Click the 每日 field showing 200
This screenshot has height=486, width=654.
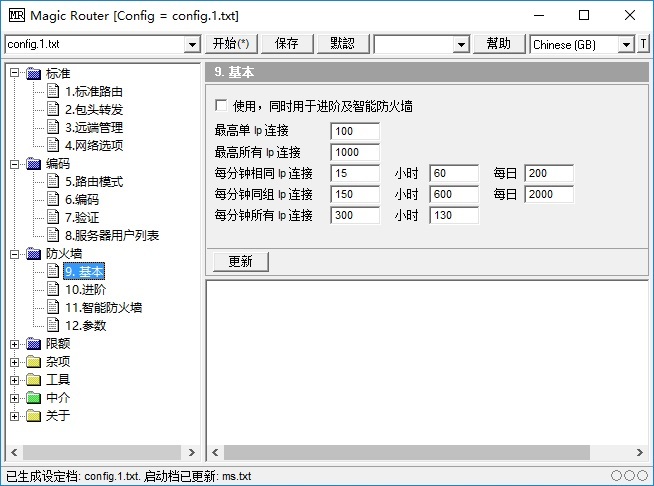[549, 173]
